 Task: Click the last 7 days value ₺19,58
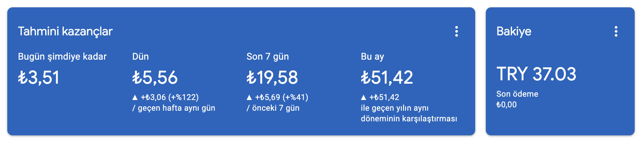272,77
